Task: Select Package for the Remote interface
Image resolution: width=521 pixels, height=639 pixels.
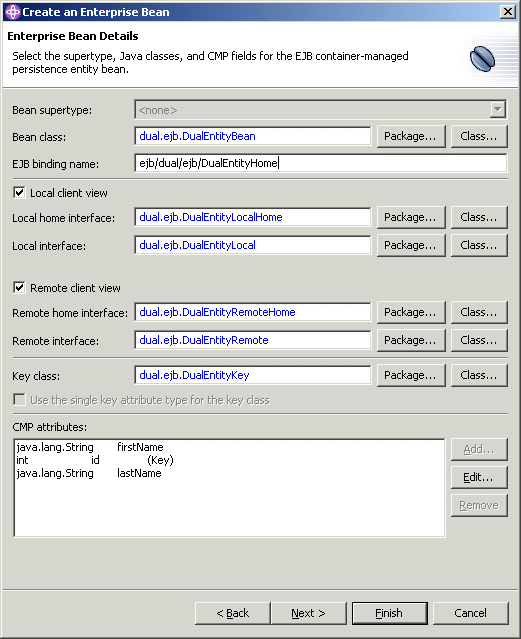Action: click(411, 340)
